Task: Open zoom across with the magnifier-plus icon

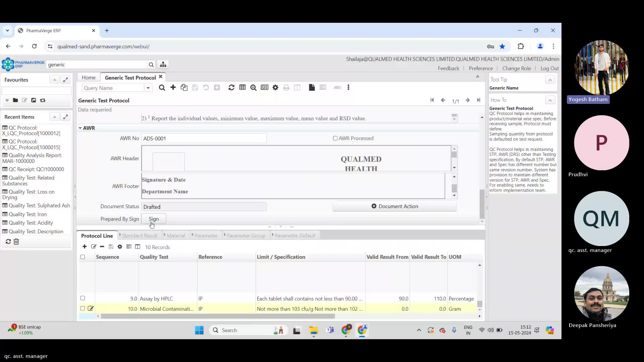Action: click(254, 88)
